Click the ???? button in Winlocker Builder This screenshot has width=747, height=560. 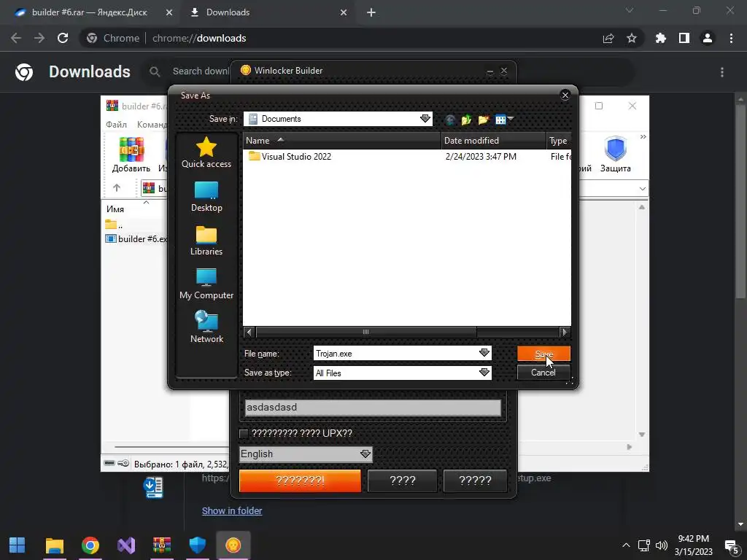point(403,481)
